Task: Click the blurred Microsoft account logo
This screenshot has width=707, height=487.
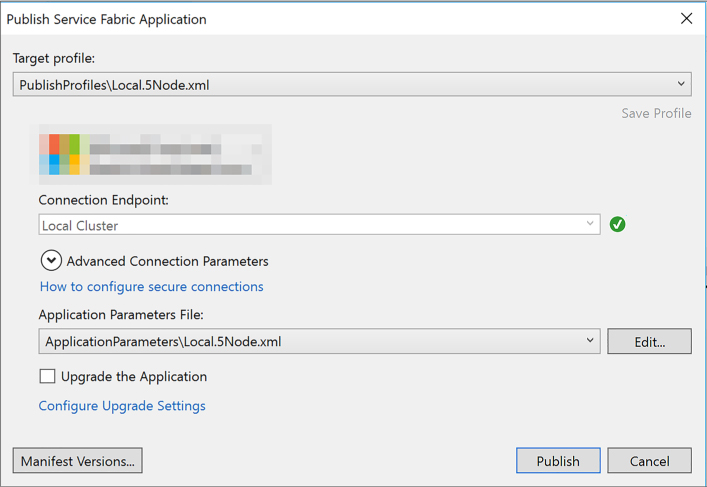Action: click(64, 154)
